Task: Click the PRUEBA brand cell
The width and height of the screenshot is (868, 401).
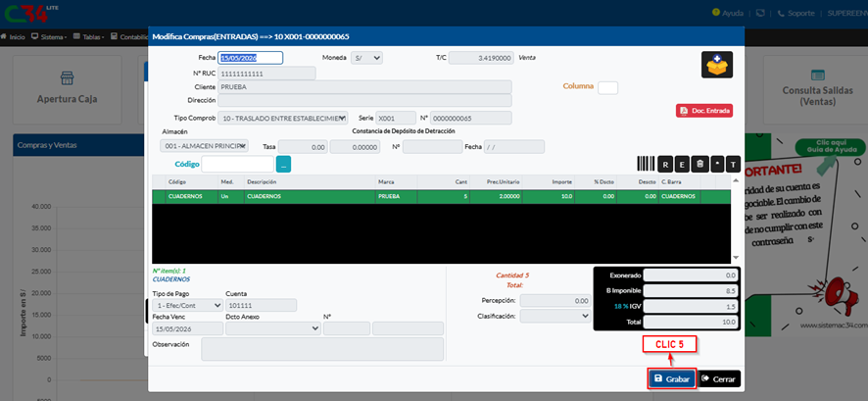Action: point(397,197)
